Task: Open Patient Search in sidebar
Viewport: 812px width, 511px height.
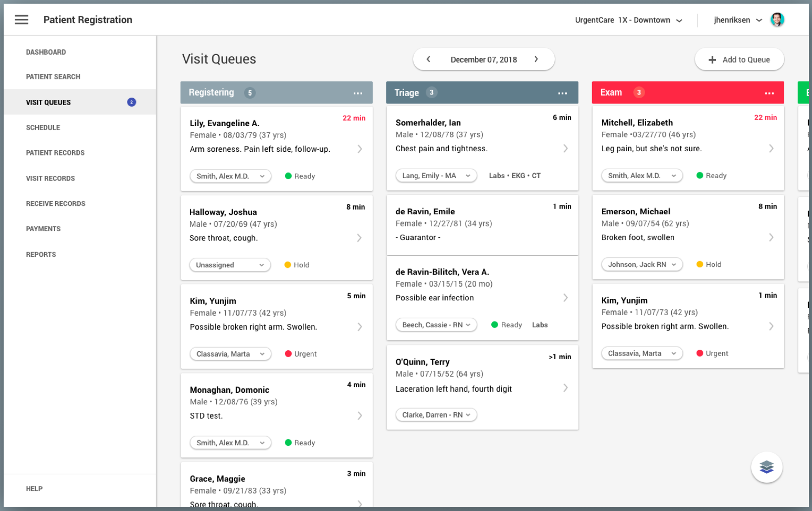Action: (53, 77)
